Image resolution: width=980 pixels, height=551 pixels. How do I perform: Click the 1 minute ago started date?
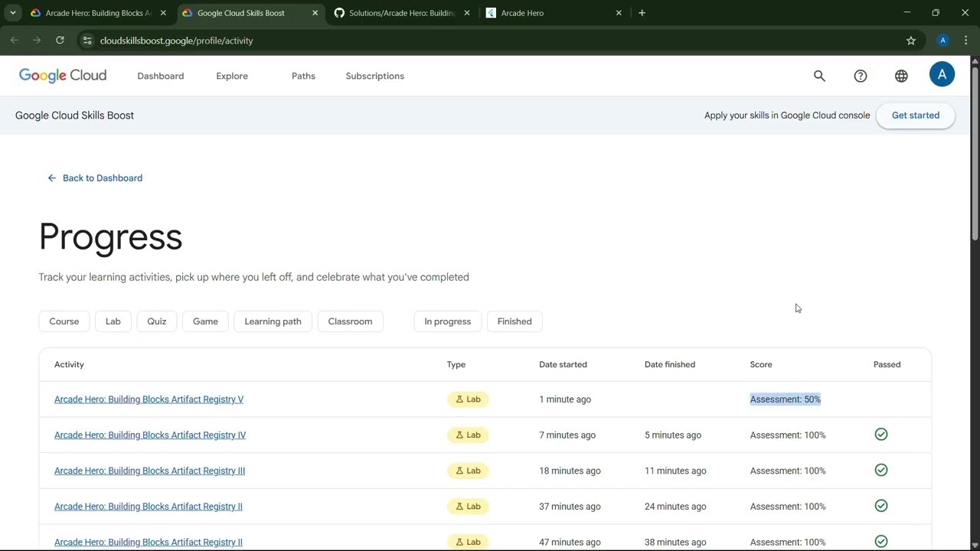(x=565, y=399)
